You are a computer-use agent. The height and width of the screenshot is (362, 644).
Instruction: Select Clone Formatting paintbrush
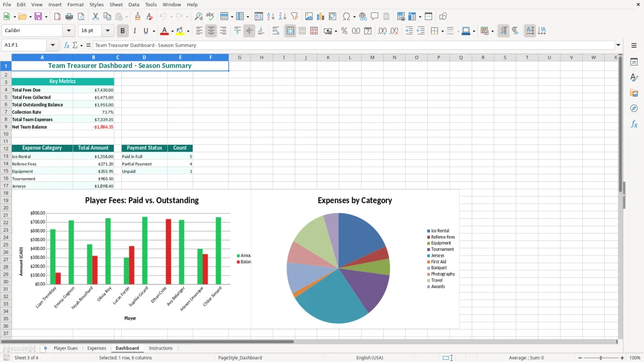(137, 17)
